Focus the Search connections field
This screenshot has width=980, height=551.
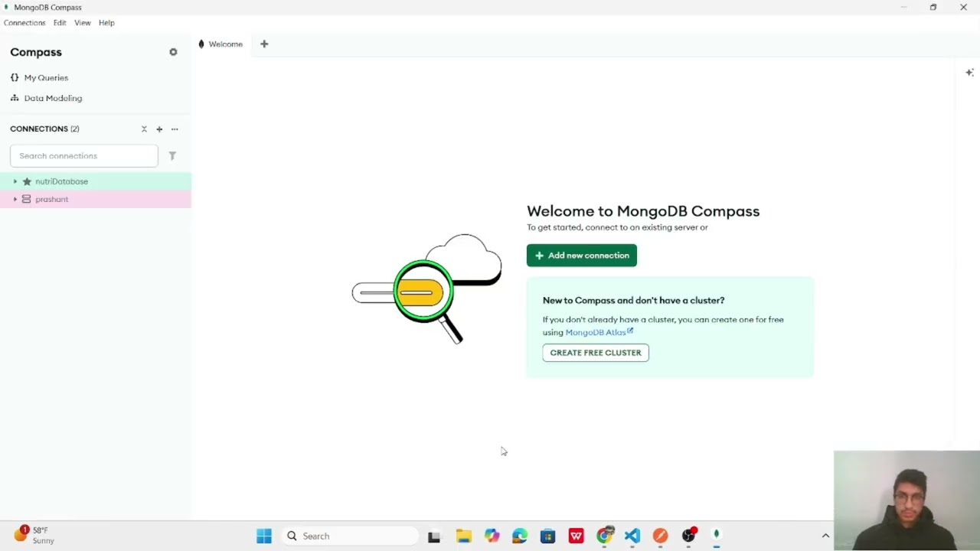point(84,155)
